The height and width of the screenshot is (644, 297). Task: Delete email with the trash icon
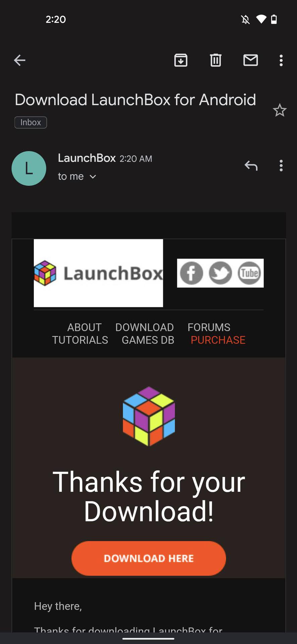[216, 60]
